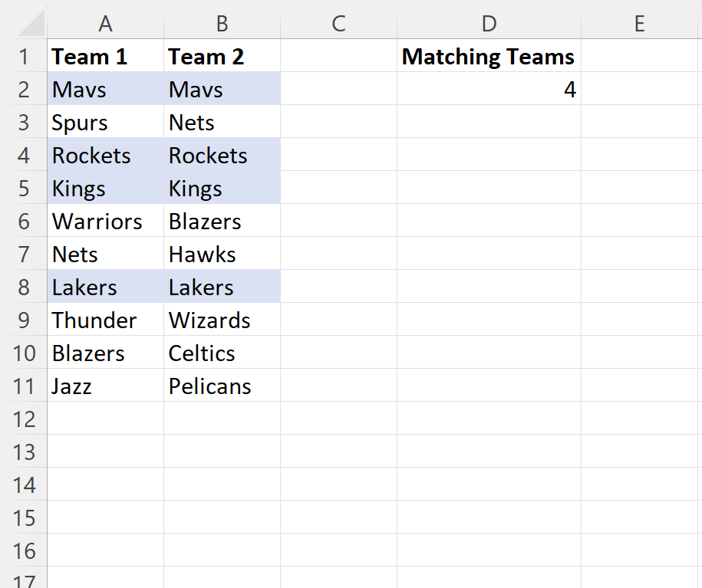Image resolution: width=702 pixels, height=588 pixels.
Task: Select column A header
Action: coord(106,23)
